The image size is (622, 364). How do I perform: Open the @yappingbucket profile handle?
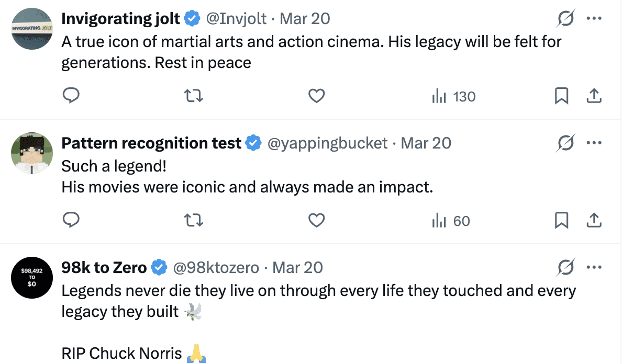click(x=327, y=143)
